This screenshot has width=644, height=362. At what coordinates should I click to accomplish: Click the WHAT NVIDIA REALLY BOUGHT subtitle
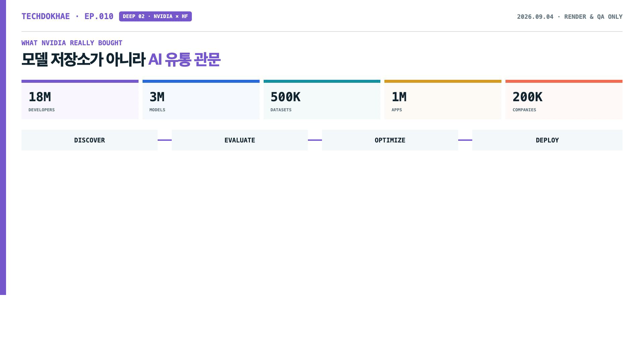(x=72, y=43)
